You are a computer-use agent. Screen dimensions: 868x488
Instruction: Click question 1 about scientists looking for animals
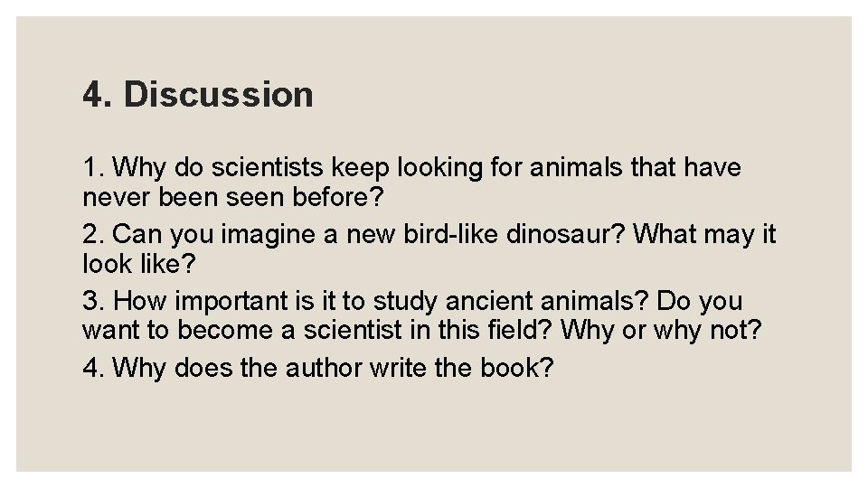[x=411, y=167]
